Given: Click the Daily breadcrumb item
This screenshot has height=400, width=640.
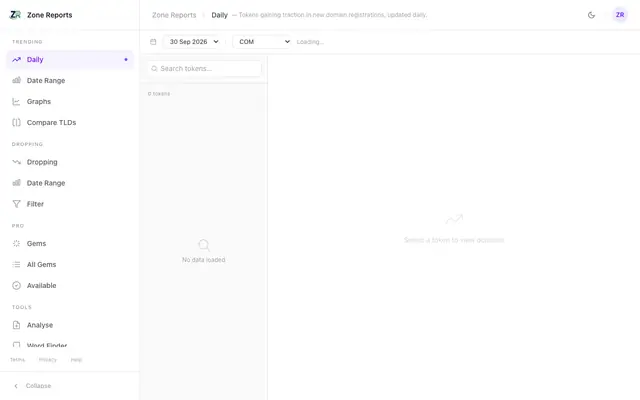Looking at the screenshot, I should click(219, 15).
